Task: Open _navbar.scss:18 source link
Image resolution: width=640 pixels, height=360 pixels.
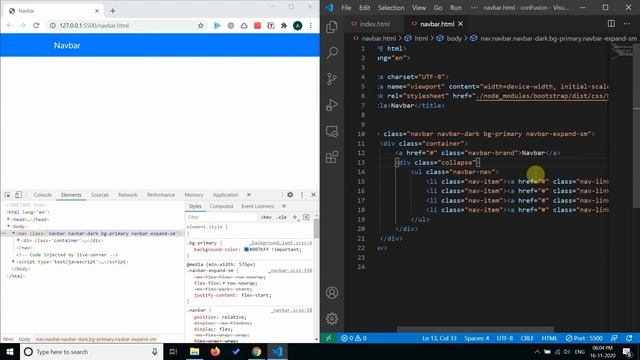Action: pos(291,310)
